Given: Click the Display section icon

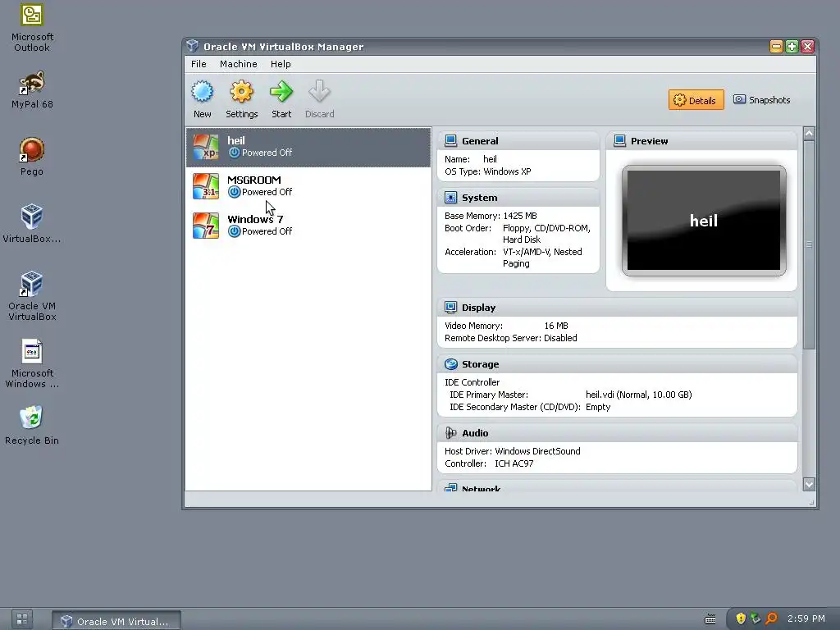Looking at the screenshot, I should click(450, 308).
